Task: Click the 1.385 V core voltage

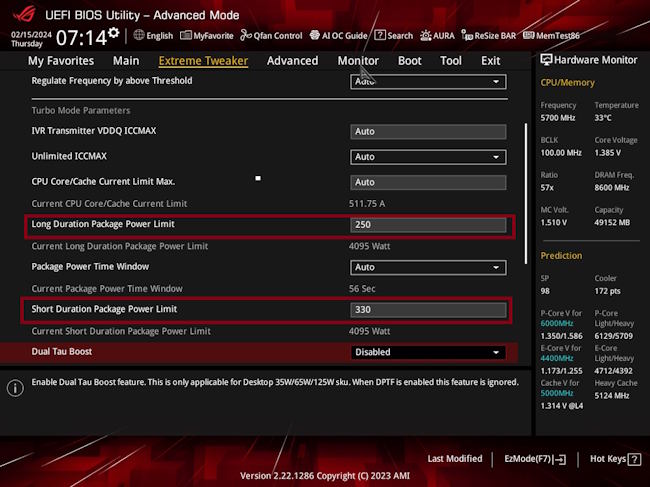Action: [607, 153]
